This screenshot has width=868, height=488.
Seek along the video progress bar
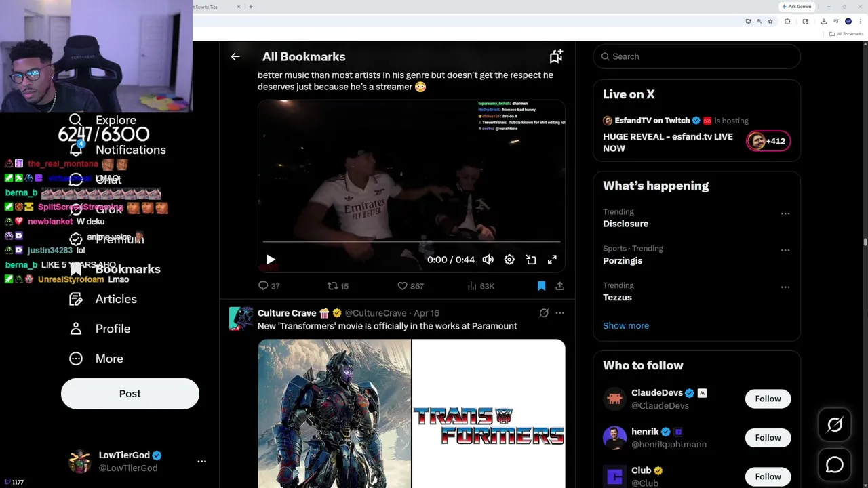[x=412, y=241]
